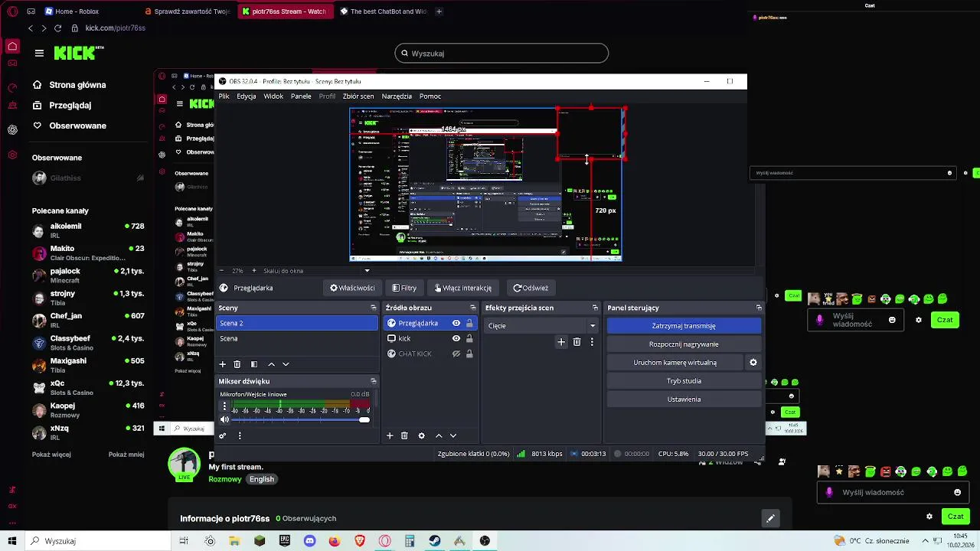This screenshot has height=551, width=980.
Task: Expand recommended channels with Pokaż więcej
Action: click(51, 454)
